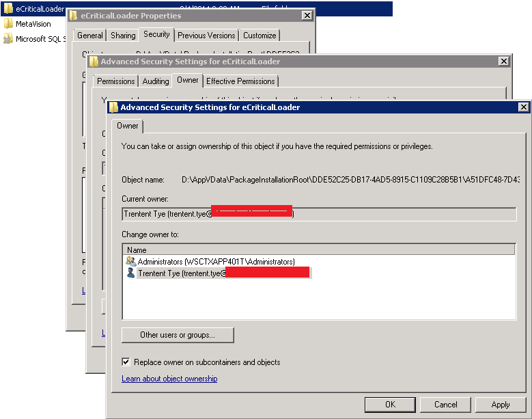Click the MetaVision folder icon

(x=8, y=24)
